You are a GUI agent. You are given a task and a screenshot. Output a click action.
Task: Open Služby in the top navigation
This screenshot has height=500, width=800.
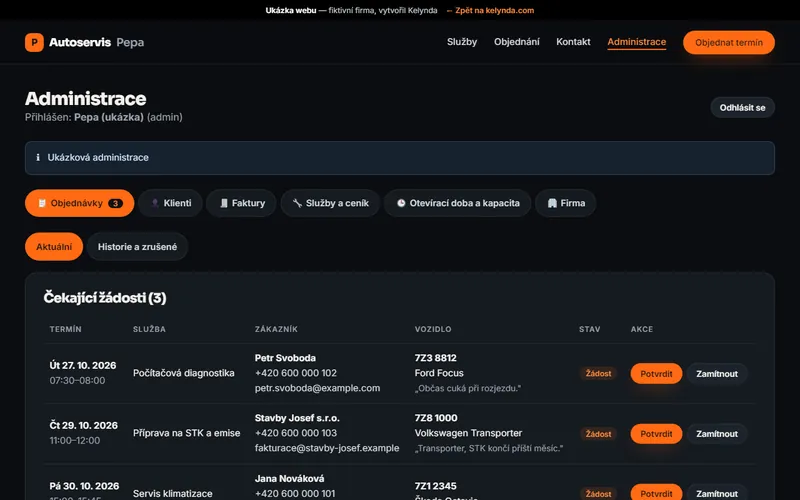[x=462, y=42]
